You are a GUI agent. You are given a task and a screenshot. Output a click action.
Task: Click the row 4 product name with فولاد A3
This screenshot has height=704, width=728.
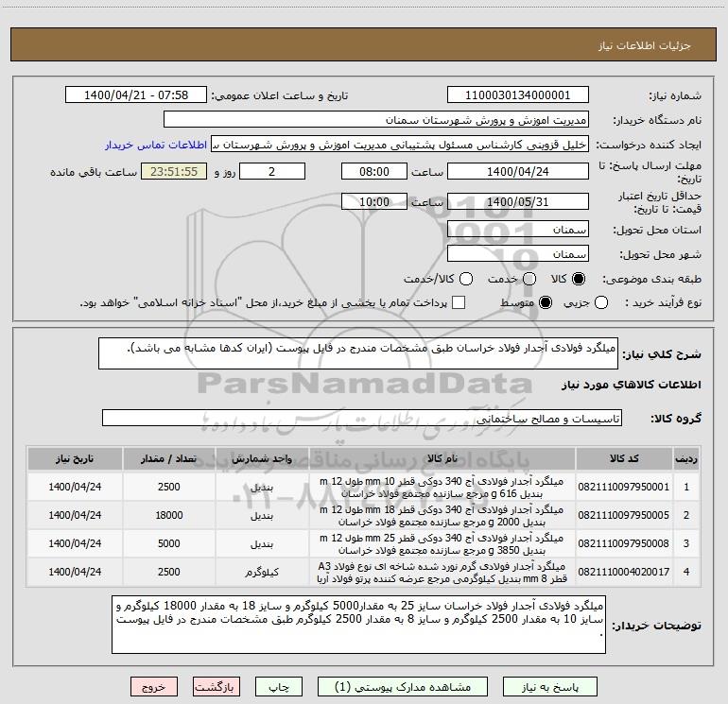click(x=442, y=573)
